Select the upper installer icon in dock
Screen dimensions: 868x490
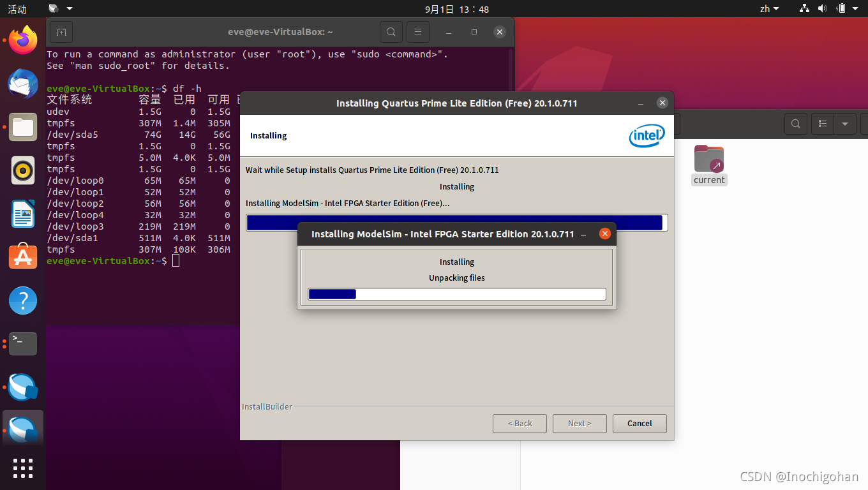pos(23,387)
